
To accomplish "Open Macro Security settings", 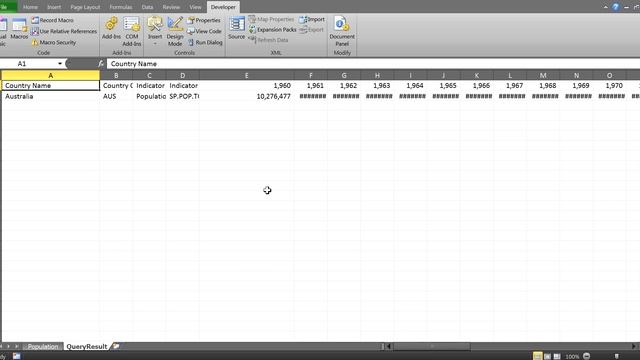I will 54,42.
